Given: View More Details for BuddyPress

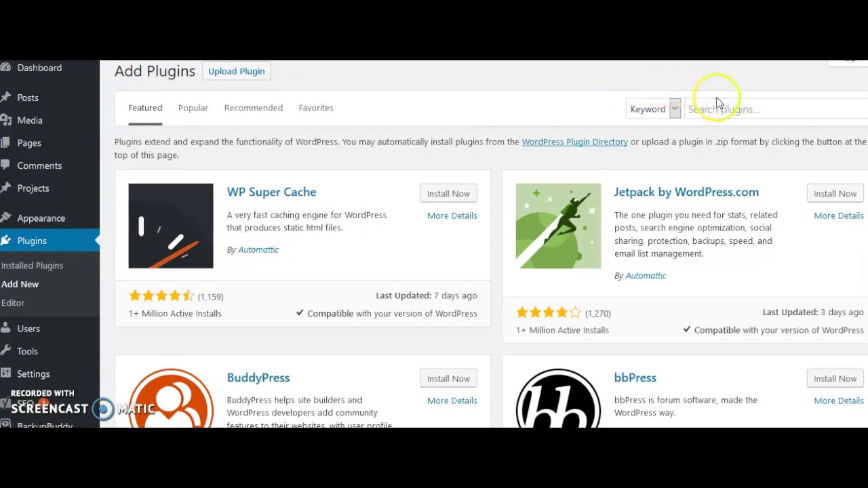Looking at the screenshot, I should click(x=452, y=401).
